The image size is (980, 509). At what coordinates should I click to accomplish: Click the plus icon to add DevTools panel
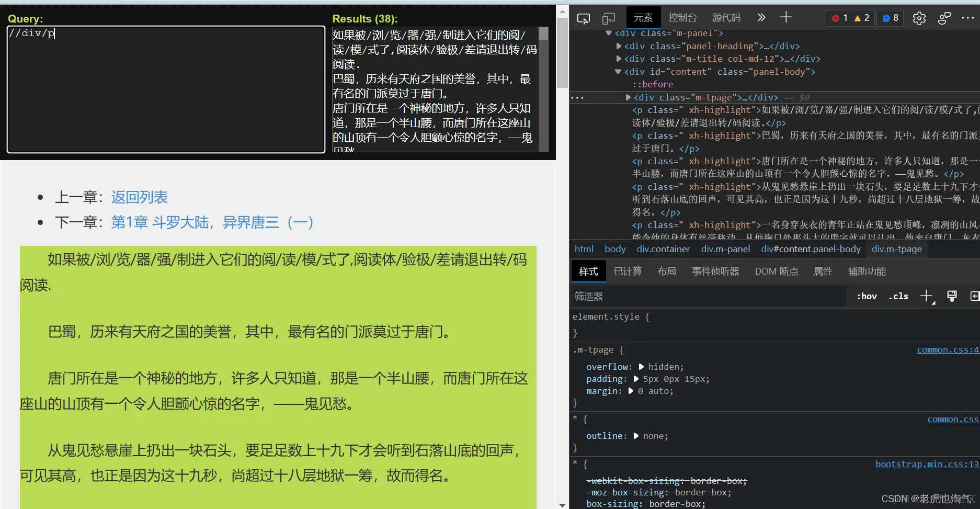point(785,17)
